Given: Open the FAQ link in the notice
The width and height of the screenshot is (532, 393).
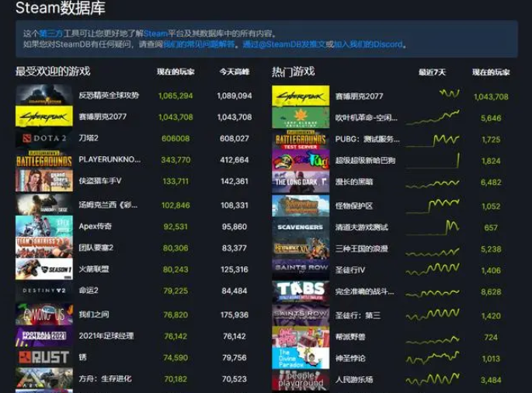Looking at the screenshot, I should (x=199, y=44).
